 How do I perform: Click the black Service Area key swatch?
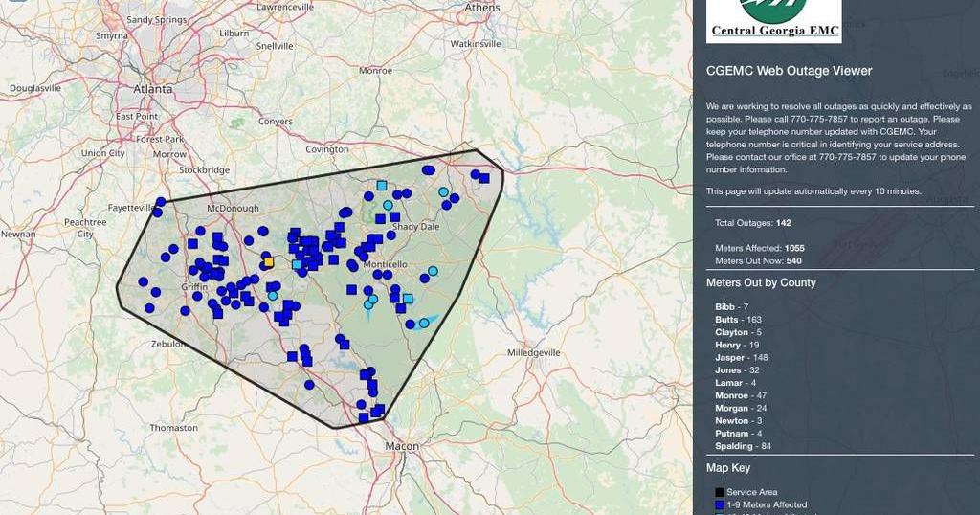(719, 492)
